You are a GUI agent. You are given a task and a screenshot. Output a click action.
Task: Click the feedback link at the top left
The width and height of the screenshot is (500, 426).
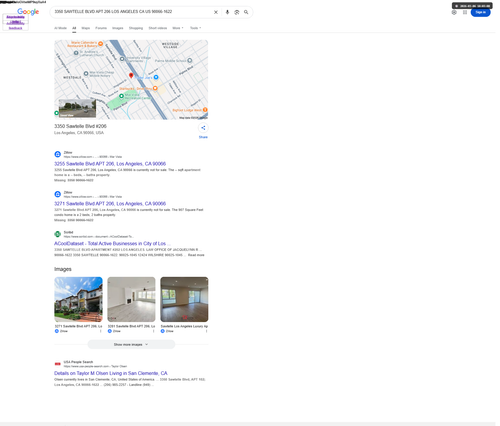point(15,28)
